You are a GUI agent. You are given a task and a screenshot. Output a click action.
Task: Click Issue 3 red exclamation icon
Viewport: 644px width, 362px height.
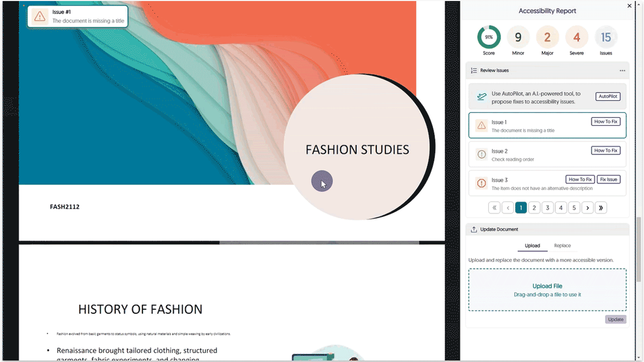click(481, 184)
